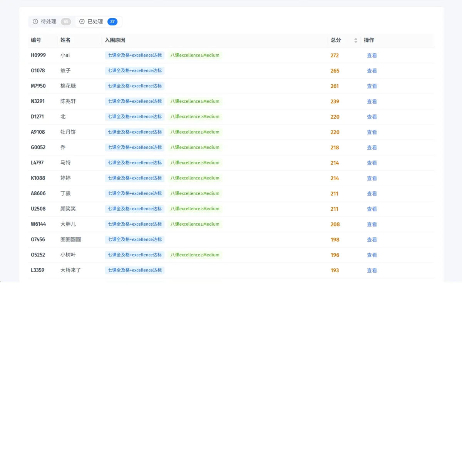Select the ID H0999 cell
This screenshot has width=462, height=476.
(38, 55)
